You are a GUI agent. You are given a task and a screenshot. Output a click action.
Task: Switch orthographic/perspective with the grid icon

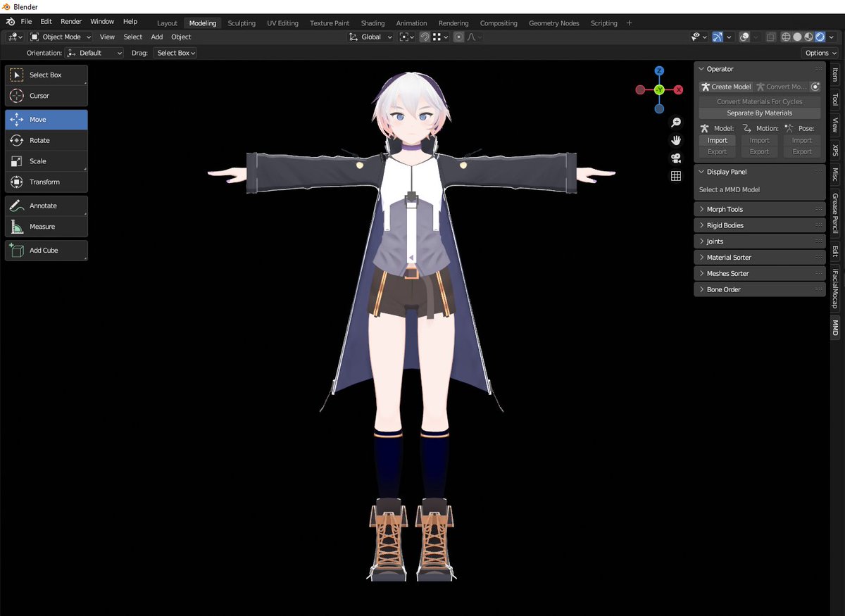676,176
